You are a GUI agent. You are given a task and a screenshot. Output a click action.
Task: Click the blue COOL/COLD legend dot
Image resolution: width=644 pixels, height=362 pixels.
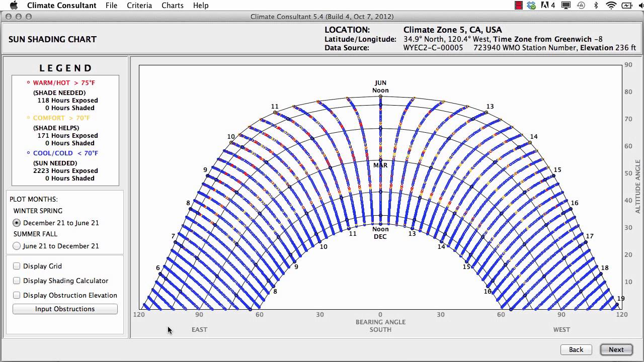[x=29, y=152]
